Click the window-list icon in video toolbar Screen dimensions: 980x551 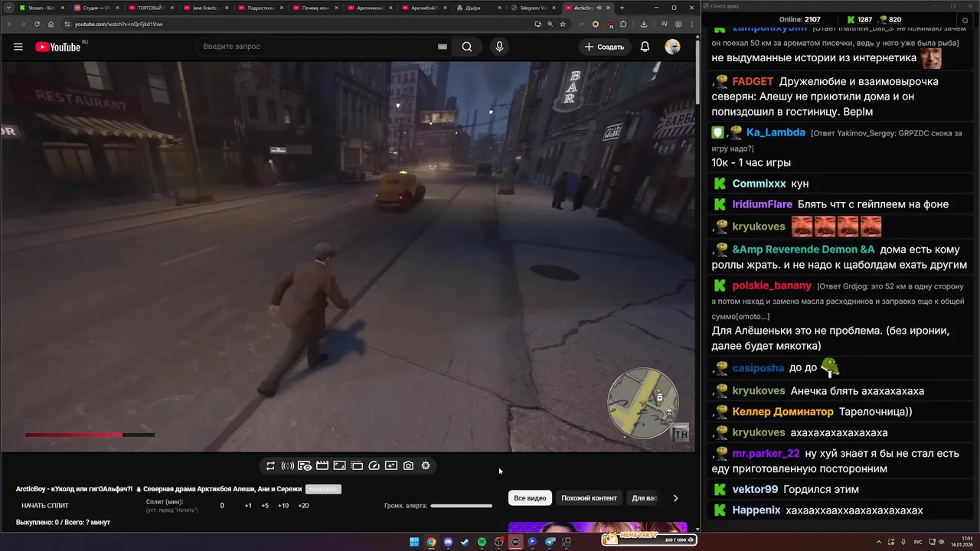357,465
